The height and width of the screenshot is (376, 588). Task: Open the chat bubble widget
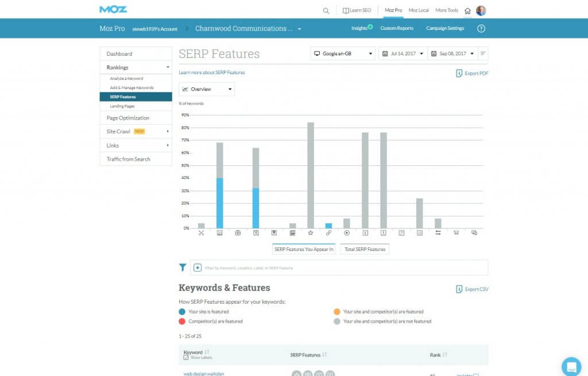point(571,366)
